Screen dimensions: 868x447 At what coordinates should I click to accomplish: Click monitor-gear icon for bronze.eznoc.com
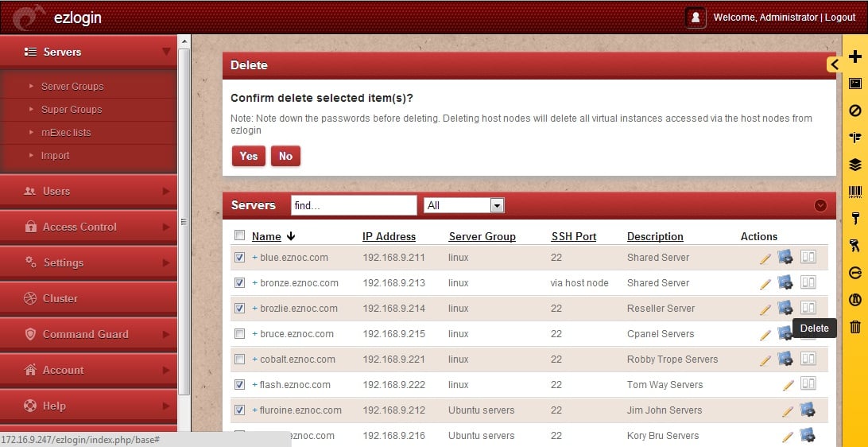pos(785,282)
